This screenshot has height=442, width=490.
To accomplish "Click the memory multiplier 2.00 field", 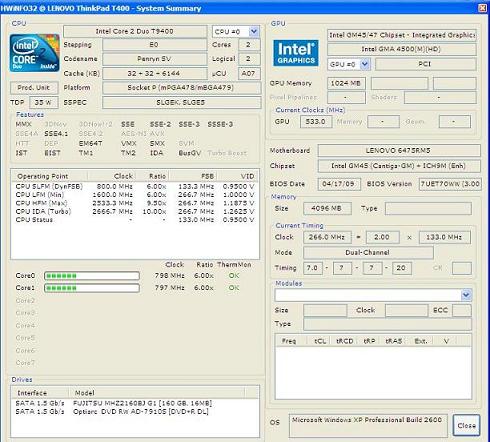I will click(382, 237).
